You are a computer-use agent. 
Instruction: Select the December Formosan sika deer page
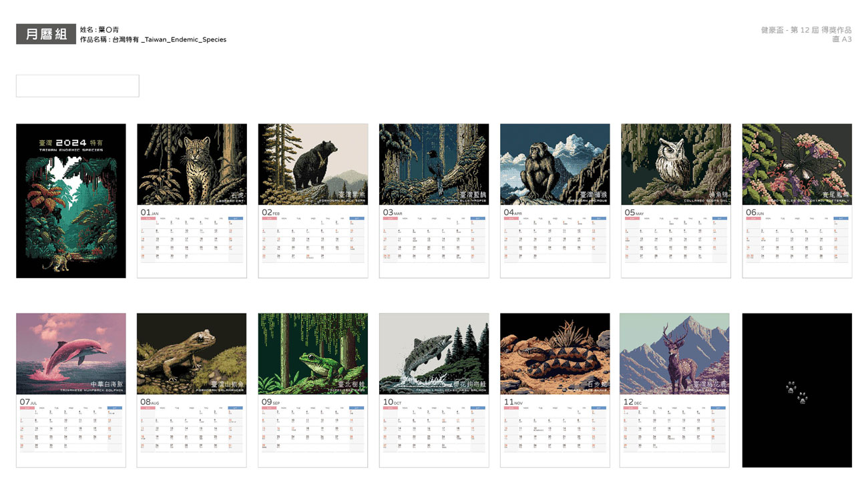click(674, 354)
